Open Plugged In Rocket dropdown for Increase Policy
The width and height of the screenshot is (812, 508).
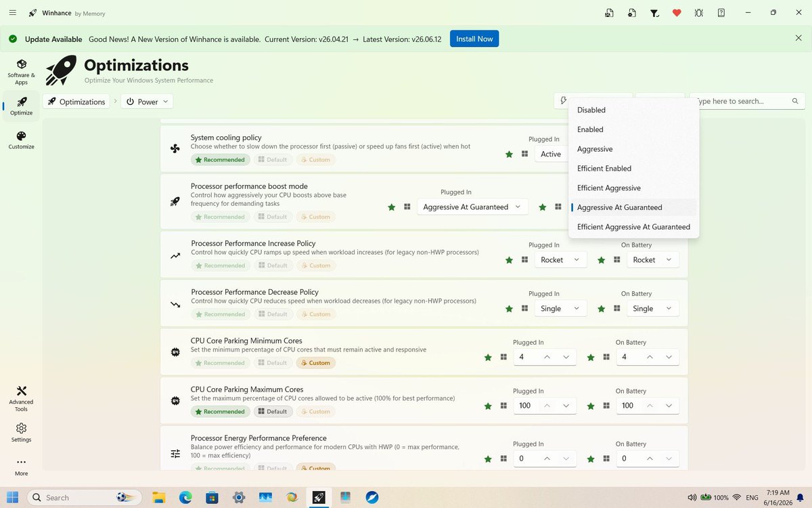tap(560, 260)
